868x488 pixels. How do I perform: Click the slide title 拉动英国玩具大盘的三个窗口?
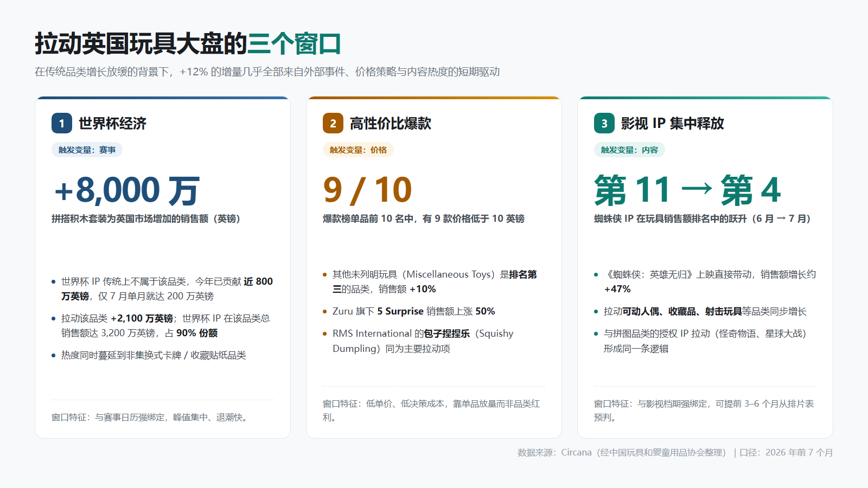(x=188, y=44)
